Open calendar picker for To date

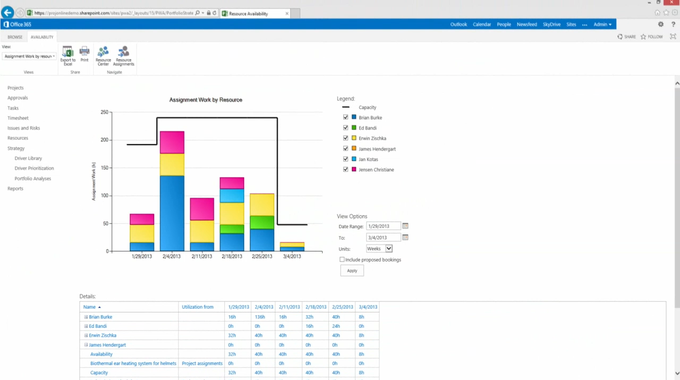405,237
